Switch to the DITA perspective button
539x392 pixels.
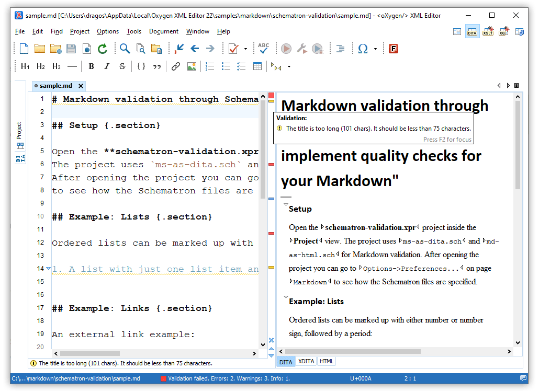click(473, 32)
